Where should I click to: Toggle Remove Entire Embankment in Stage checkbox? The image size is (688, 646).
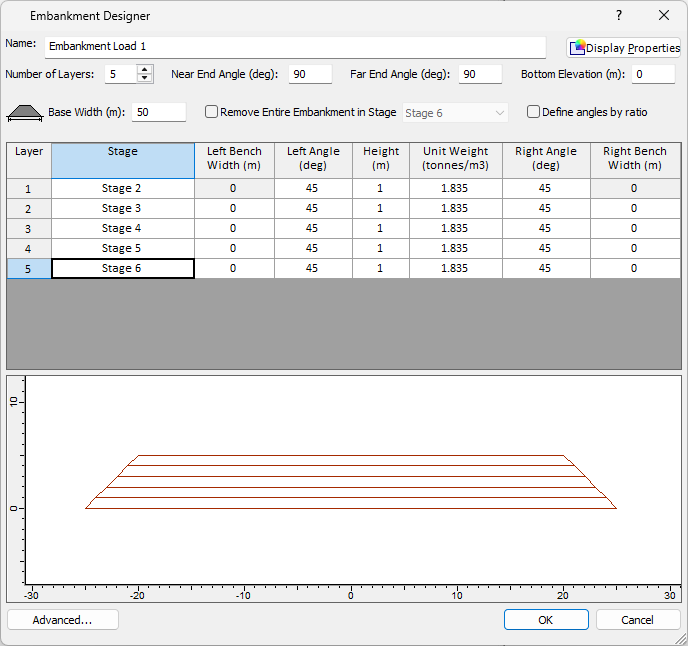coord(211,112)
